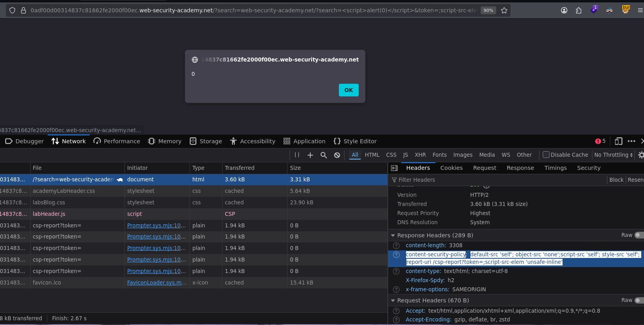Click the padlock site security icon
Viewport: 644px width, 325px height.
click(23, 10)
